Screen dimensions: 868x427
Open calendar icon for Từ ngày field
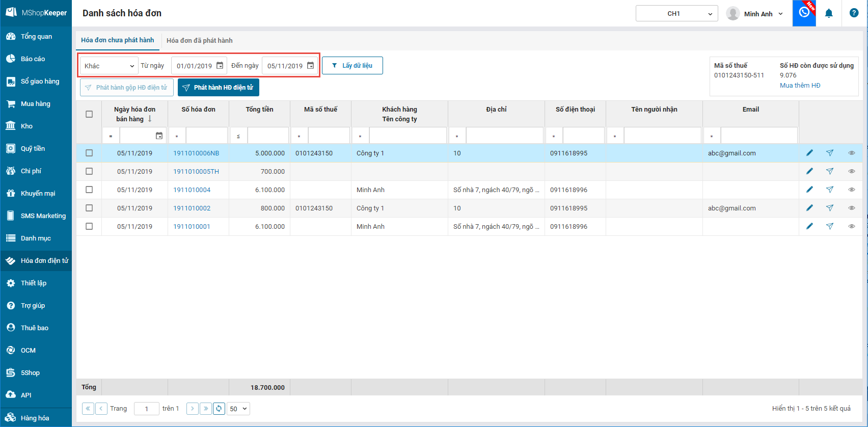pyautogui.click(x=220, y=66)
